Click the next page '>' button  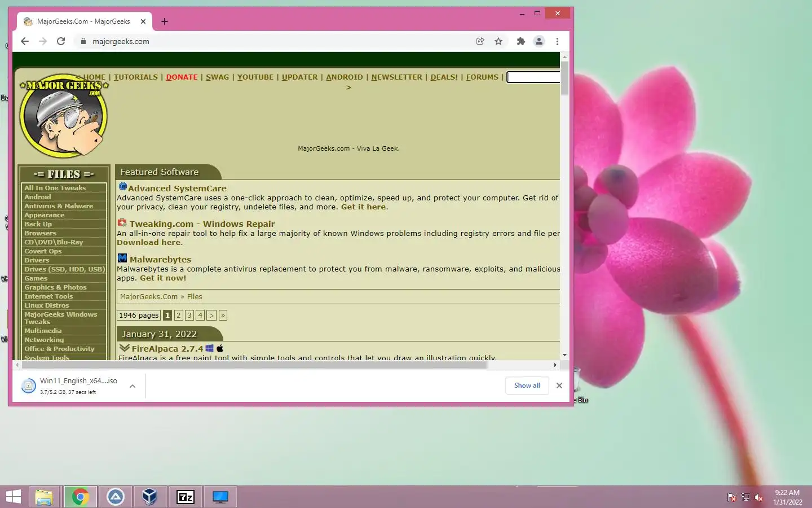(211, 316)
